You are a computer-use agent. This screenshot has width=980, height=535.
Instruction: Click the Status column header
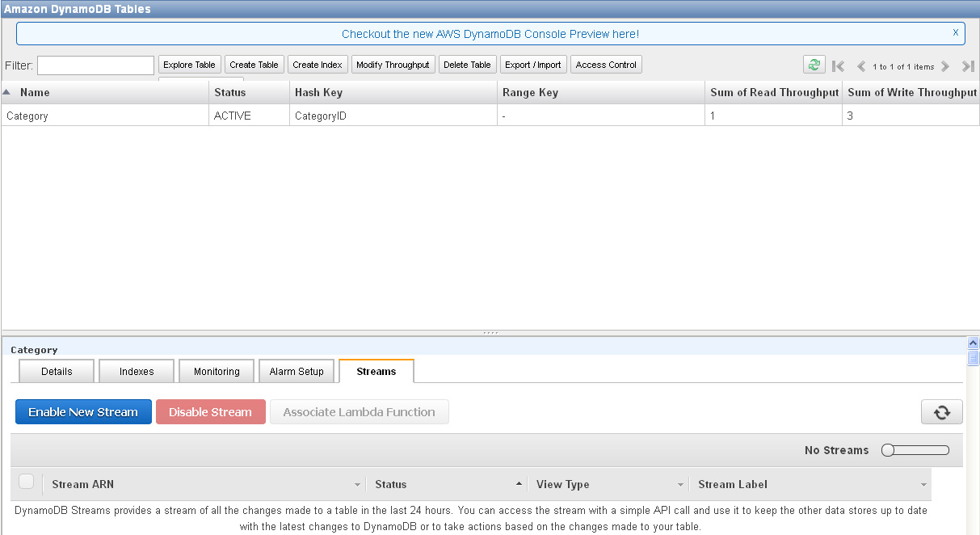(249, 92)
